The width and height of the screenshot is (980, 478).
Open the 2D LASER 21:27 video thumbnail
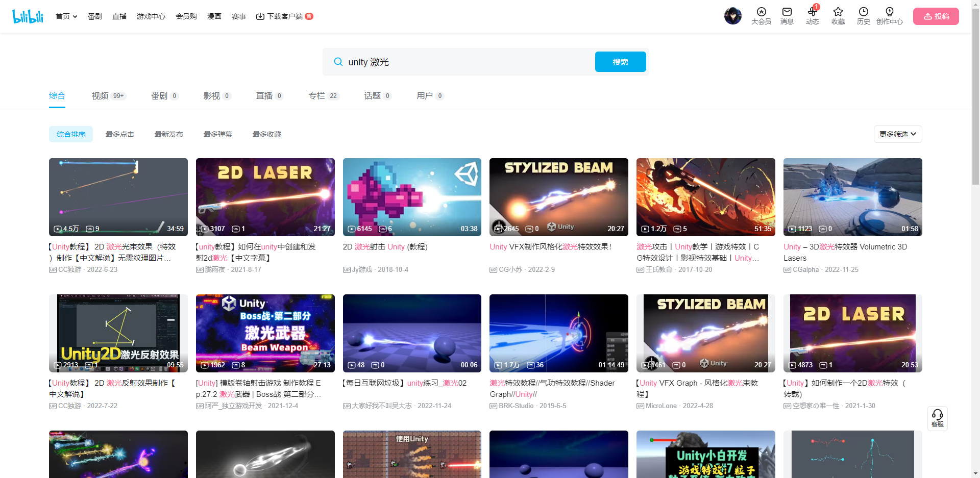click(265, 197)
